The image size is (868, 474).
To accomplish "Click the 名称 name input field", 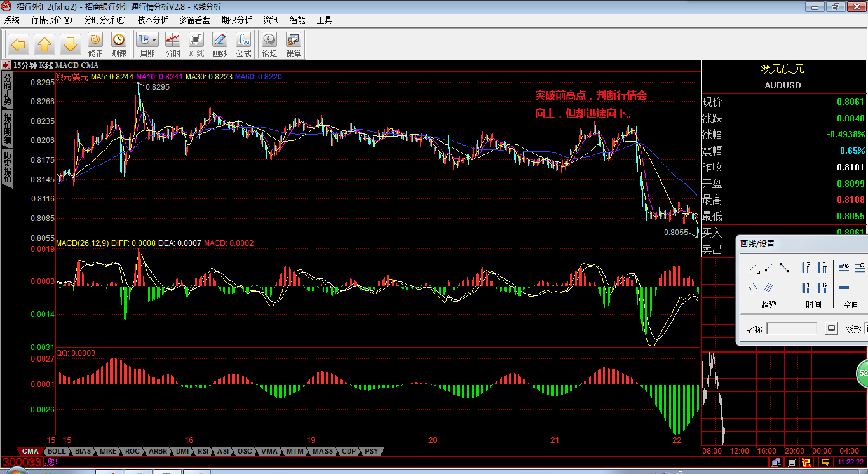I will (x=791, y=328).
